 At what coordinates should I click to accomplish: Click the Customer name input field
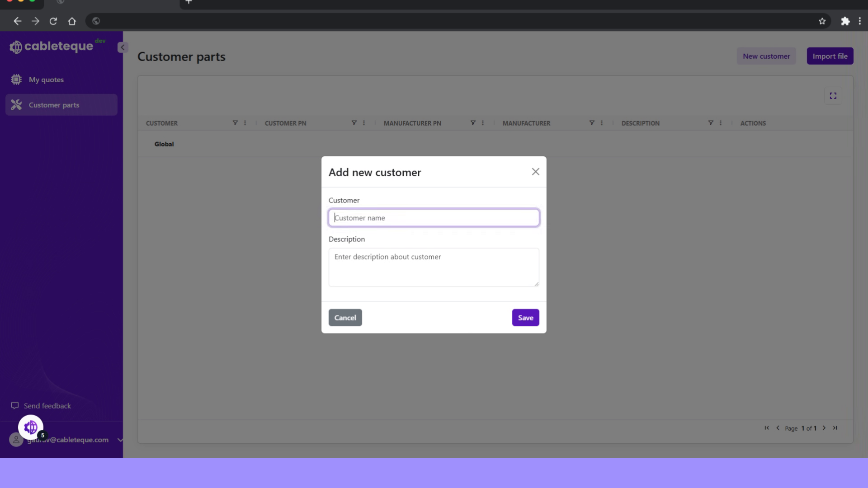pyautogui.click(x=434, y=217)
